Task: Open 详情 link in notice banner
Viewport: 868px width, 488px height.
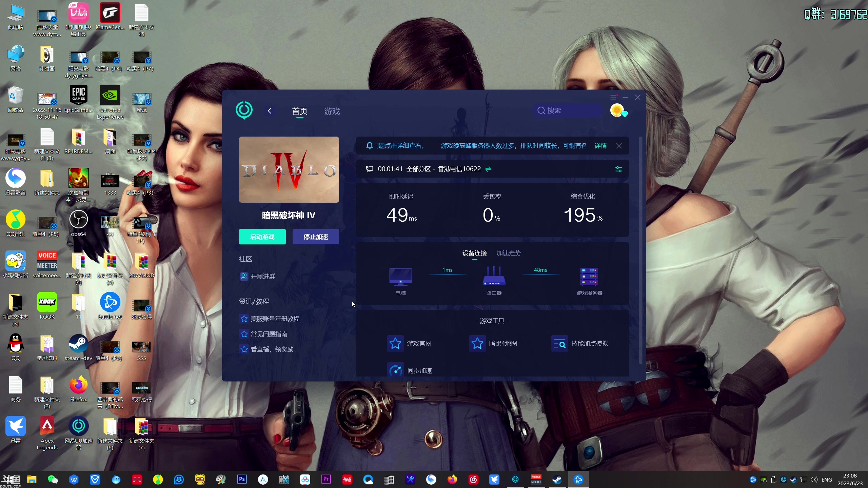Action: coord(600,146)
